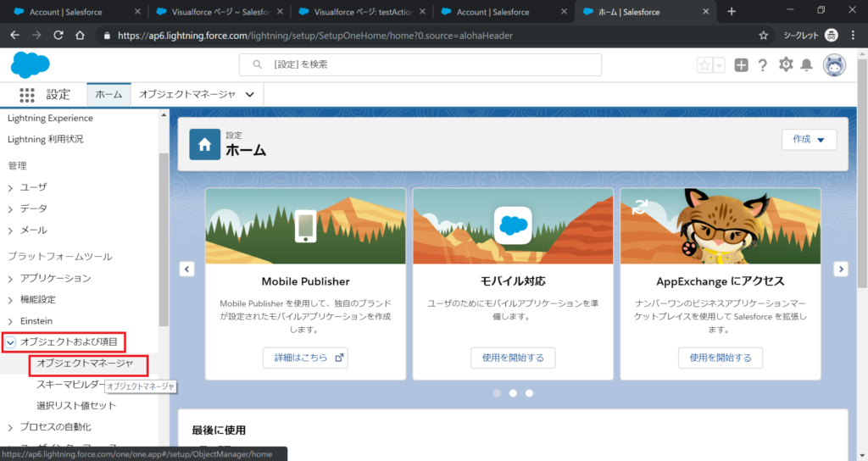This screenshot has width=868, height=461.
Task: Collapse the オブジェクトおよび項目 section
Action: coord(11,342)
